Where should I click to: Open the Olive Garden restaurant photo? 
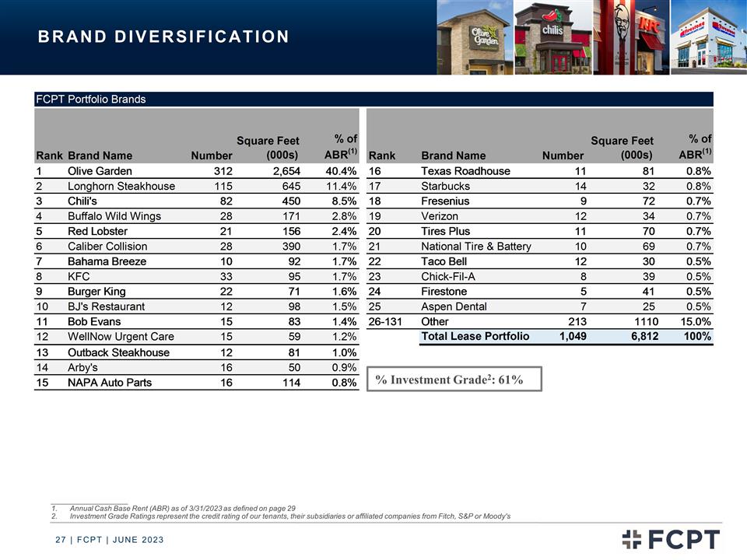tap(475, 37)
